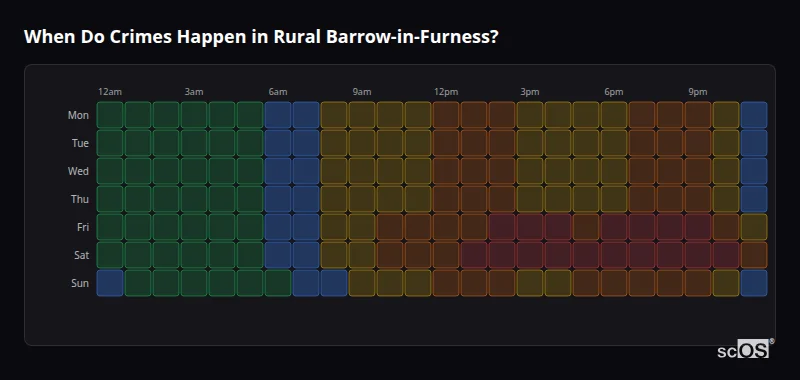800x380 pixels.
Task: Click the Tuesday 3pm heatmap cell
Action: coord(530,143)
